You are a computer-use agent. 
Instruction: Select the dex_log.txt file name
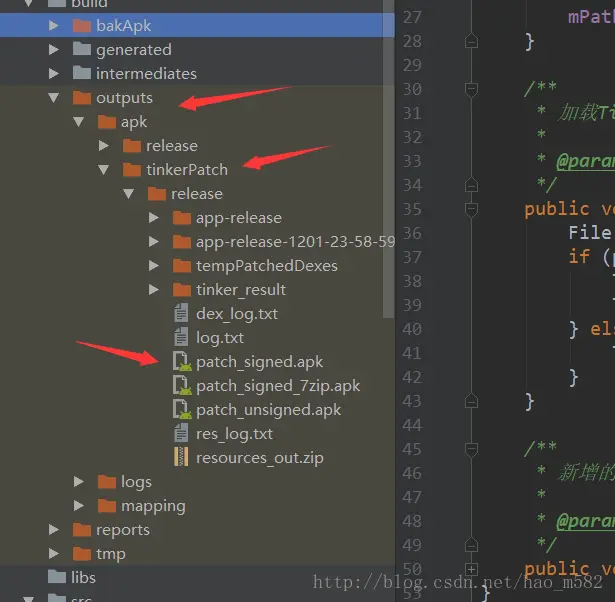[x=237, y=314]
